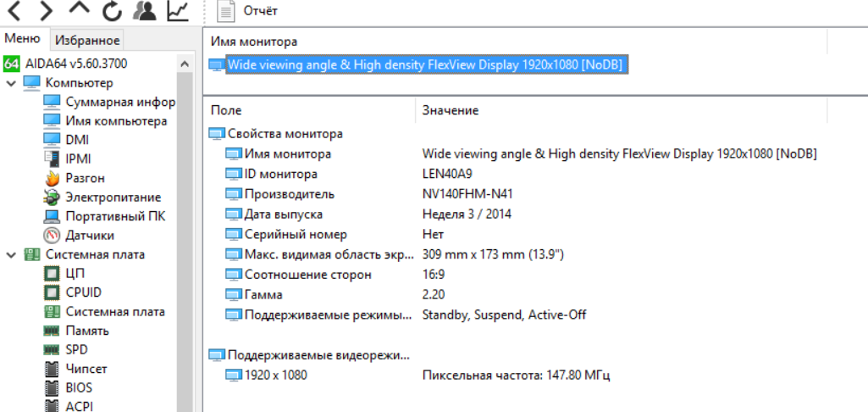This screenshot has width=868, height=412.
Task: Click the Отчёт report button
Action: point(247,11)
